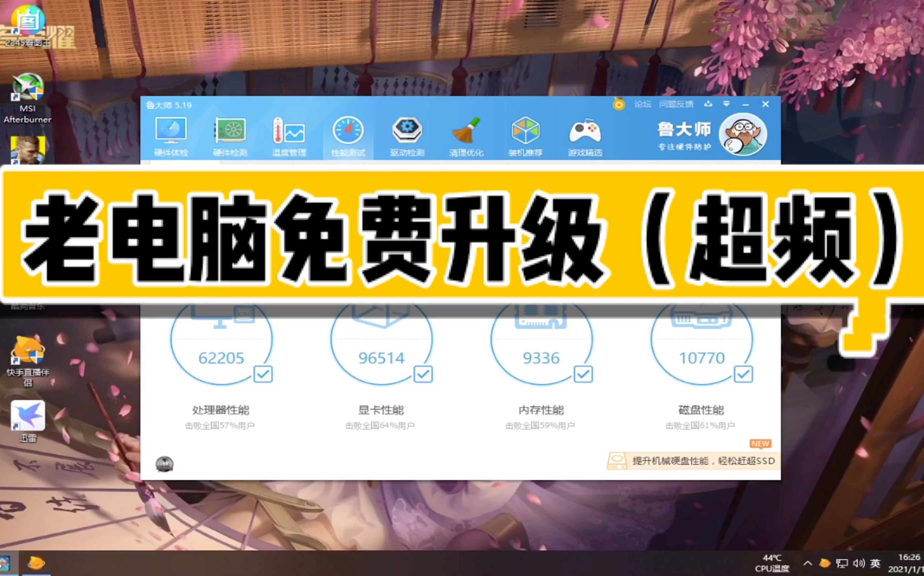Screen dimensions: 924x576
Task: Click processor score 62205
Action: 221,358
